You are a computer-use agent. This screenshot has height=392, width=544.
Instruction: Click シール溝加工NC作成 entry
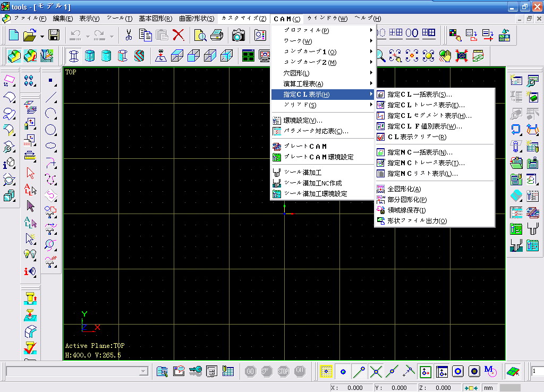[322, 183]
